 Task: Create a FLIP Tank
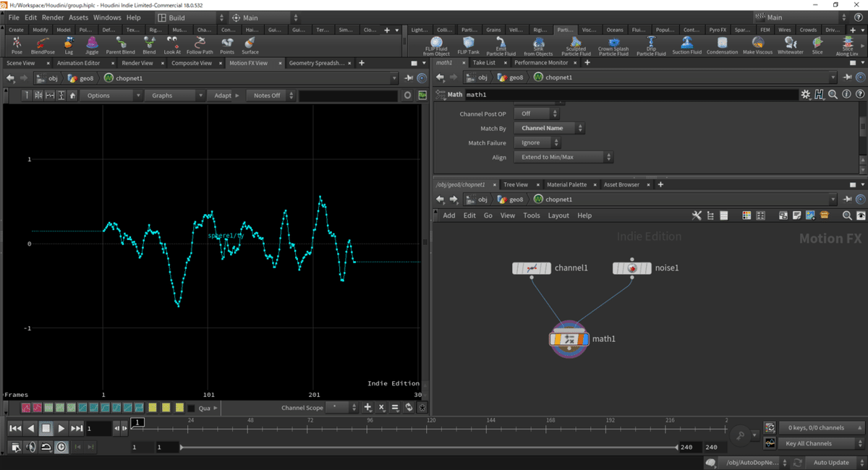tap(469, 46)
